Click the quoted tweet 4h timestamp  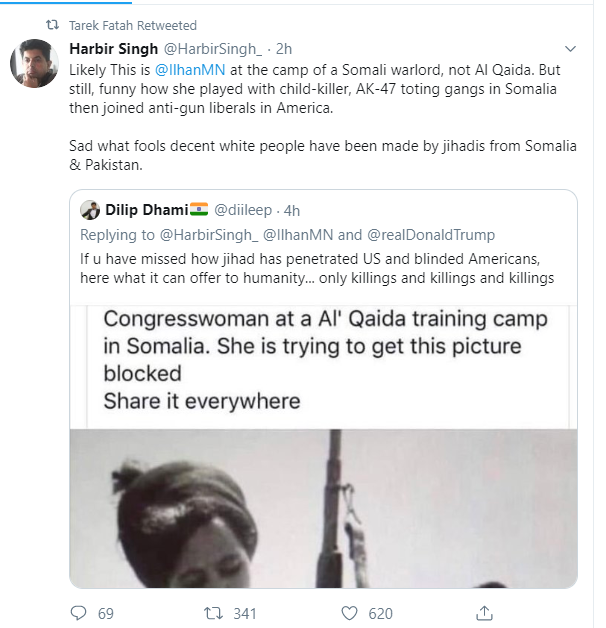pyautogui.click(x=290, y=210)
